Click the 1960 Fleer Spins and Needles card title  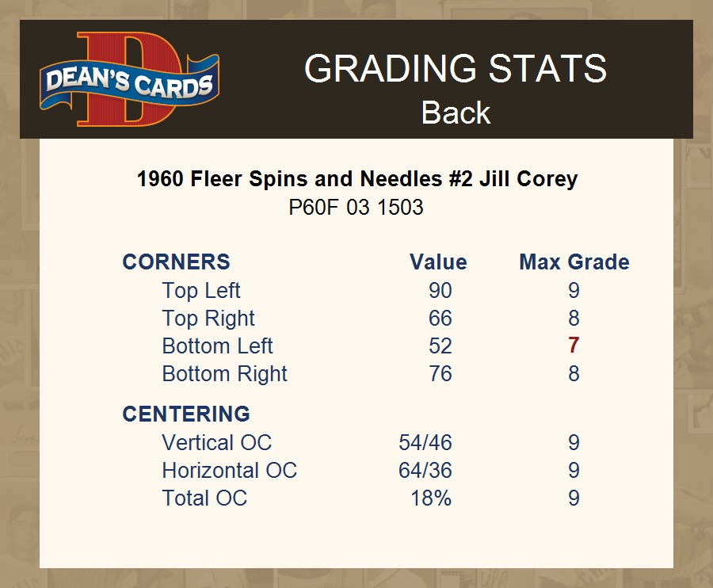tap(356, 178)
